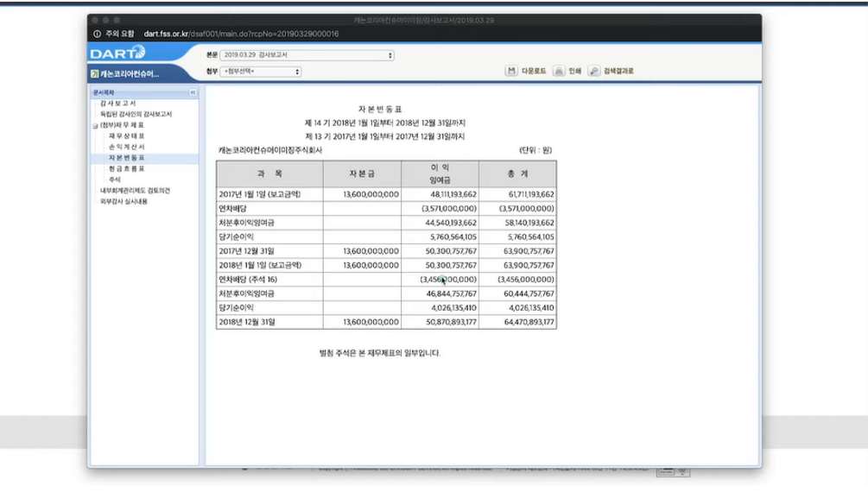Viewport: 868px width, 492px height.
Task: Open 재무상태표 in the tree
Action: click(x=126, y=136)
